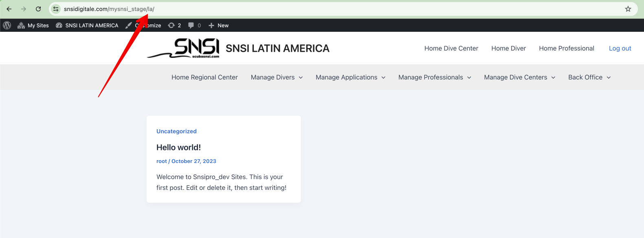Click the October 27, 2023 date link

click(x=194, y=161)
